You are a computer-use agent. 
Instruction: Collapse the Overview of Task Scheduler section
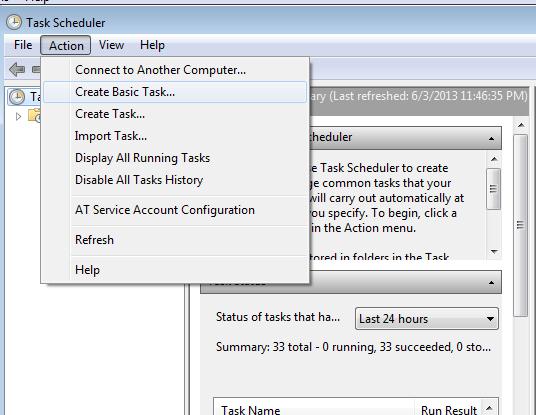(491, 138)
